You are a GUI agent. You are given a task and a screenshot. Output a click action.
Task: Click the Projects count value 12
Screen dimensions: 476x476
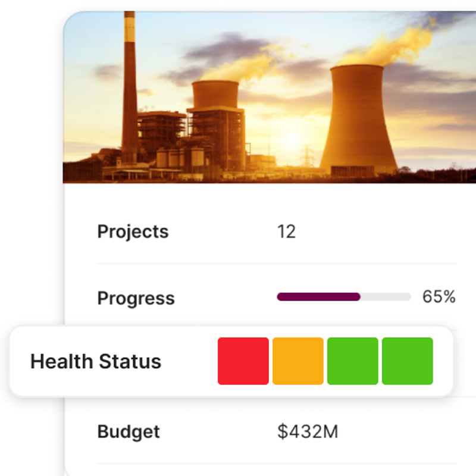(x=286, y=231)
